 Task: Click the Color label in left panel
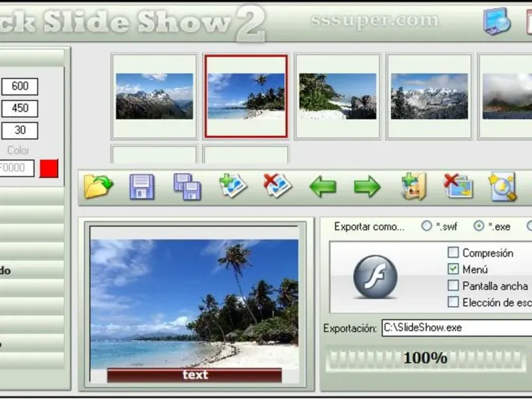tap(18, 150)
